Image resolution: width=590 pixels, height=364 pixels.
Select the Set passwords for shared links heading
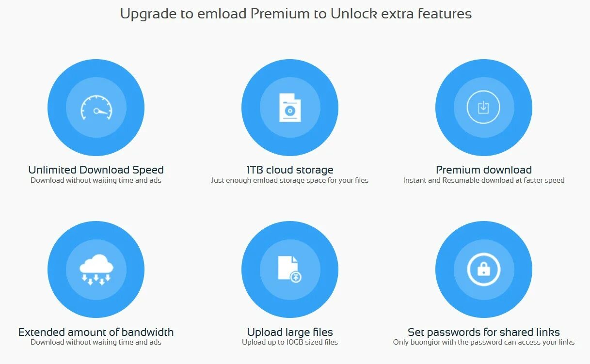[484, 332]
